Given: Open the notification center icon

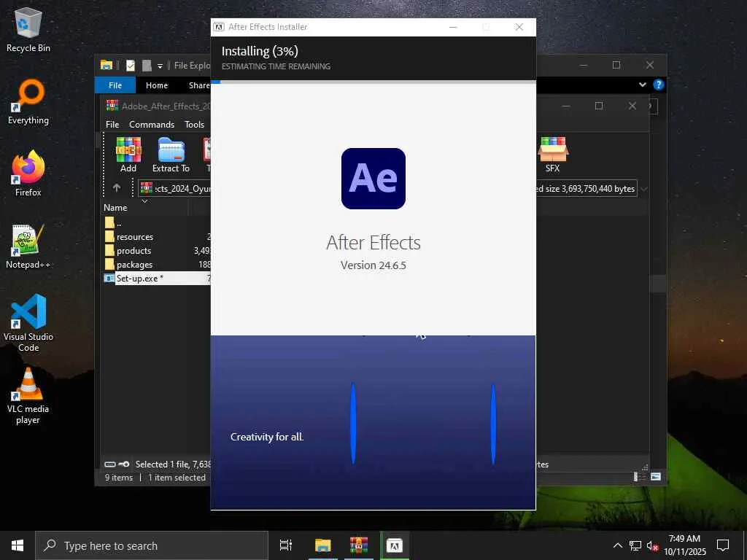Looking at the screenshot, I should (723, 545).
